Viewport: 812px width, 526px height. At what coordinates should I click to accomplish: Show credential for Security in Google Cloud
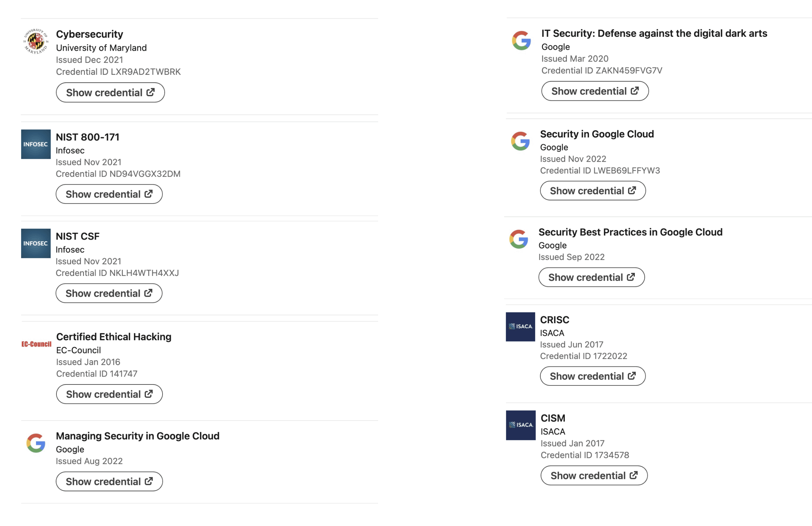click(x=592, y=190)
